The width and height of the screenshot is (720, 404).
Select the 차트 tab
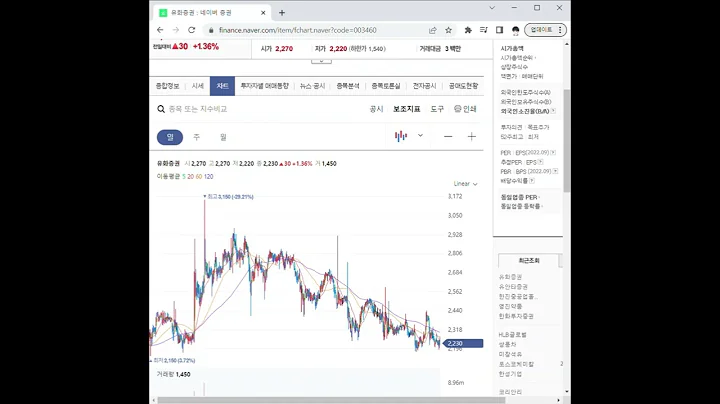[222, 86]
